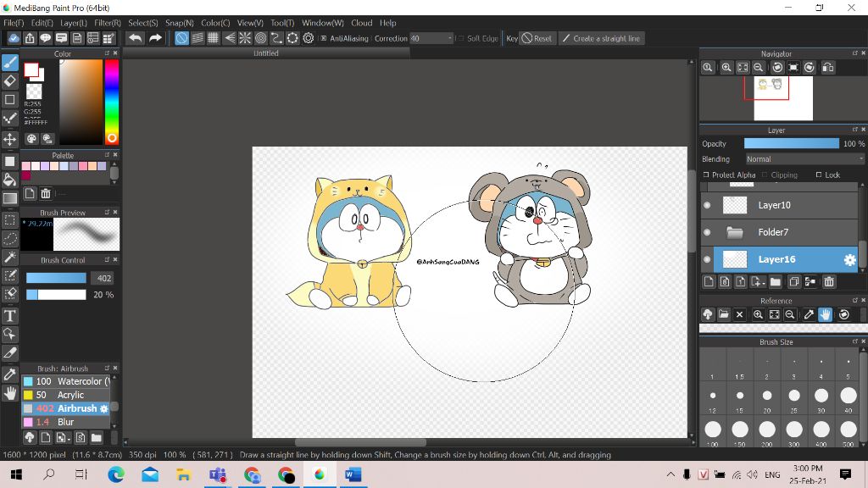Viewport: 868px width, 488px height.
Task: Open the Blending mode dropdown
Action: tap(804, 158)
